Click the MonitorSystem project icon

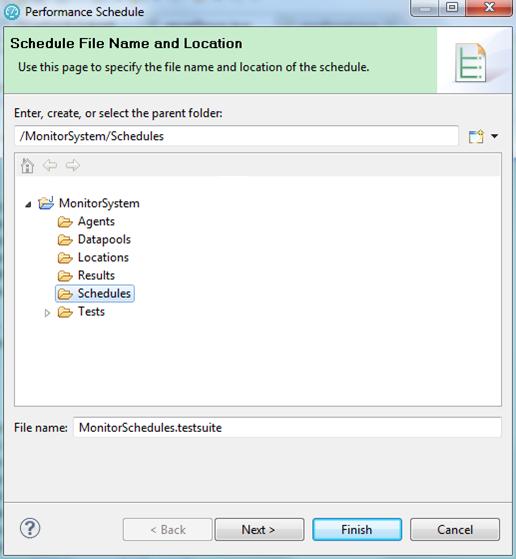point(46,203)
